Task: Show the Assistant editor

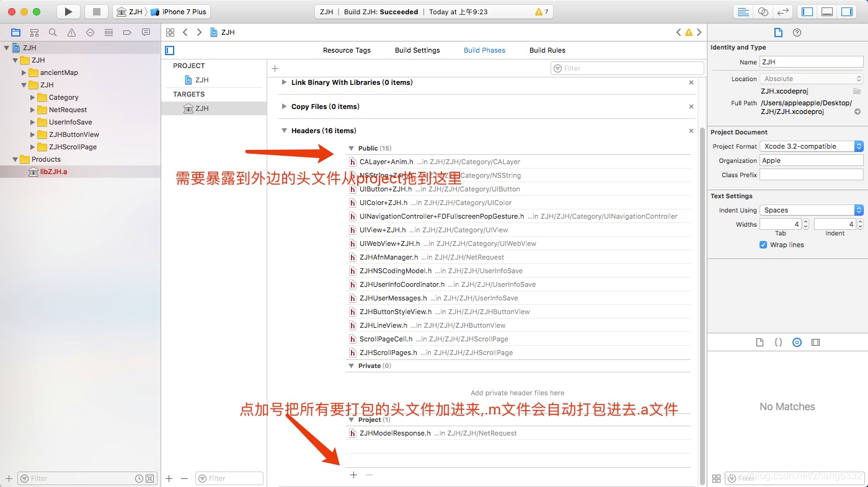Action: pyautogui.click(x=763, y=12)
